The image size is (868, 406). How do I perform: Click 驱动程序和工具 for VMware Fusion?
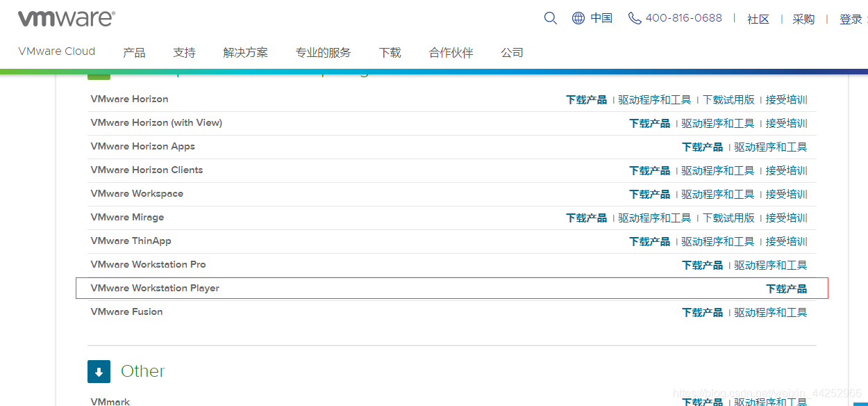[771, 312]
